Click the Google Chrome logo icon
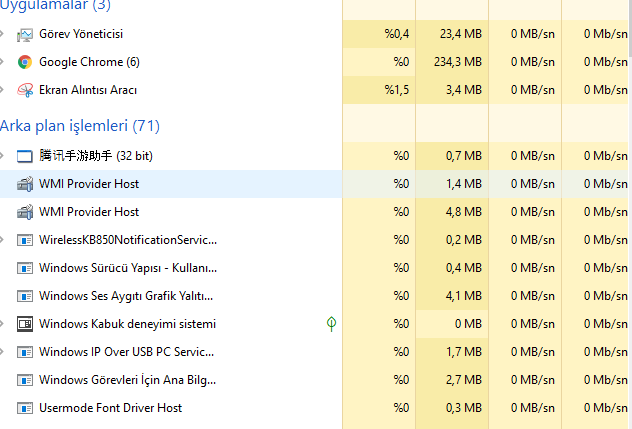Viewport: 632px width, 429px height. (25, 62)
